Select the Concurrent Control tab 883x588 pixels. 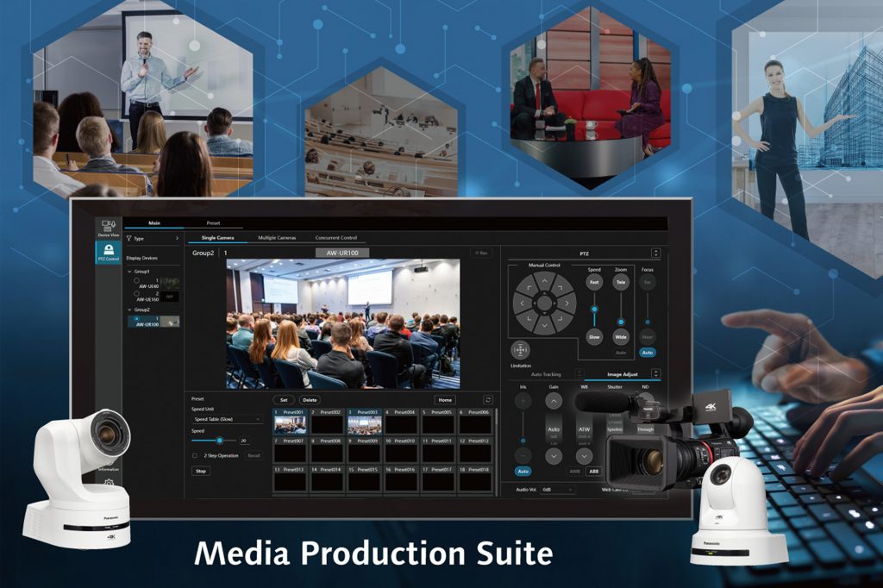(x=336, y=238)
